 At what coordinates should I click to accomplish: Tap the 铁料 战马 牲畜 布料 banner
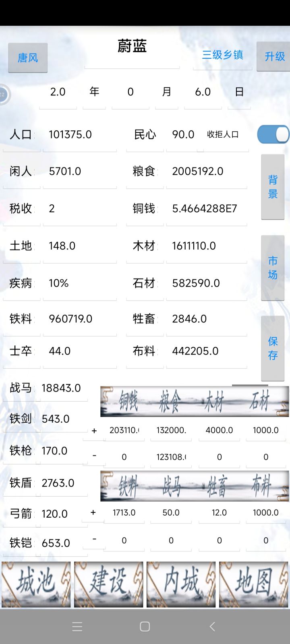click(x=195, y=486)
